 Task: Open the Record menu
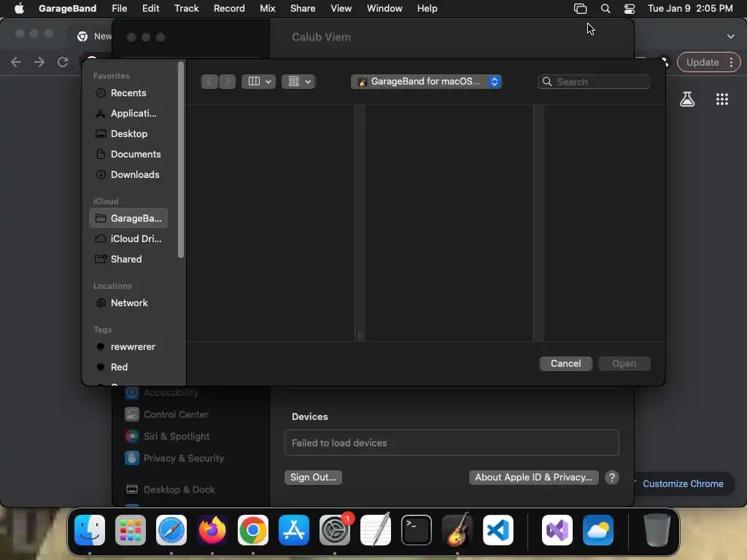pos(229,8)
